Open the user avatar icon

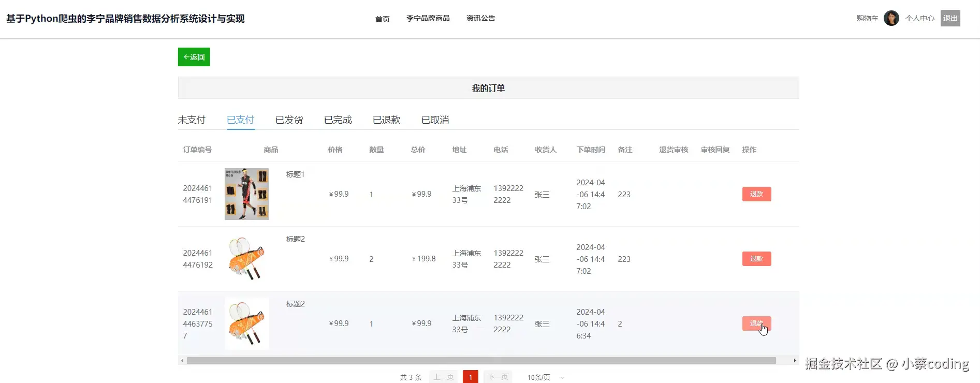(x=891, y=18)
